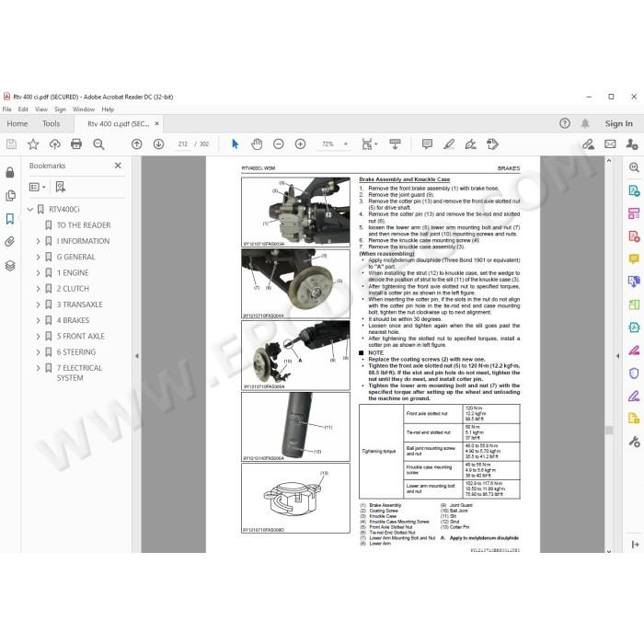Go to the next page arrow
This screenshot has height=644, width=644.
tap(158, 144)
